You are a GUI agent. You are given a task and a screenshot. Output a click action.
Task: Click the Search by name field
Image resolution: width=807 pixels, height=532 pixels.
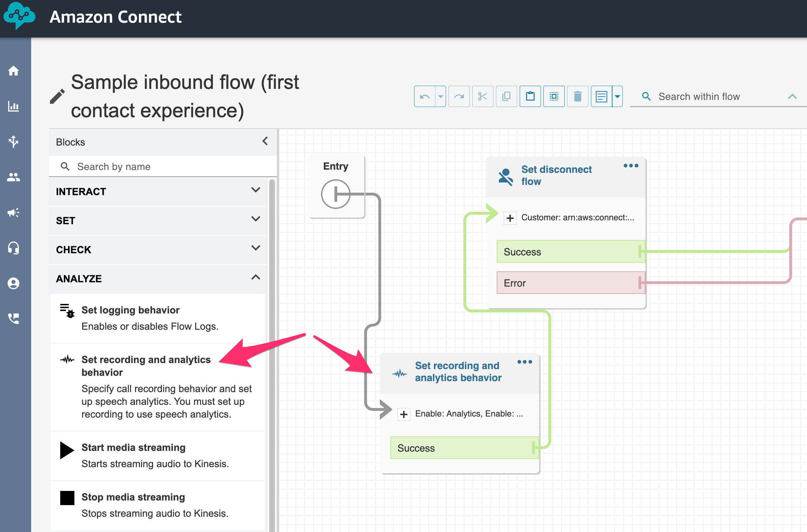click(x=163, y=166)
